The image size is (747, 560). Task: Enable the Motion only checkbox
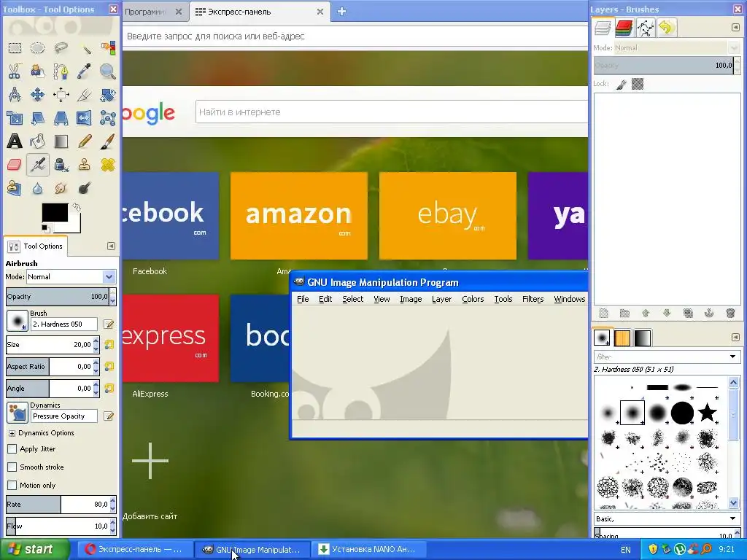(x=12, y=485)
